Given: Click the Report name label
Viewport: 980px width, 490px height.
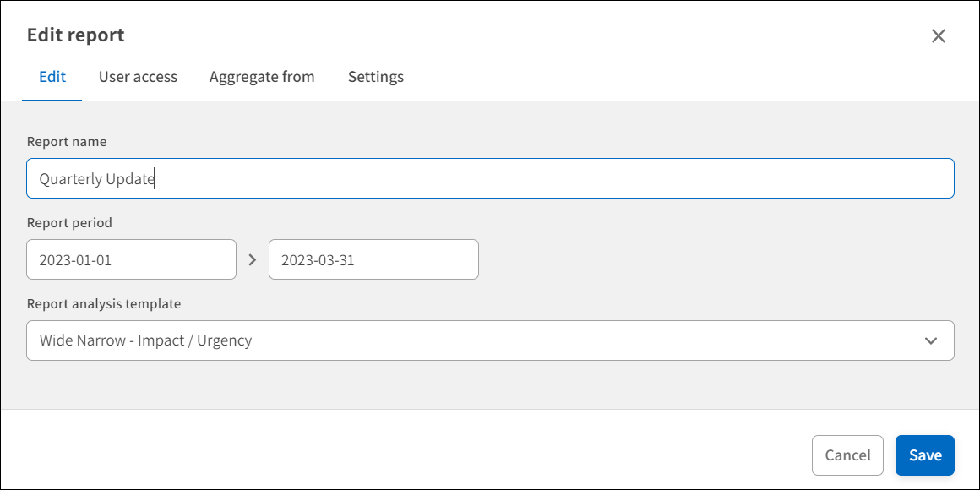Looking at the screenshot, I should click(66, 141).
